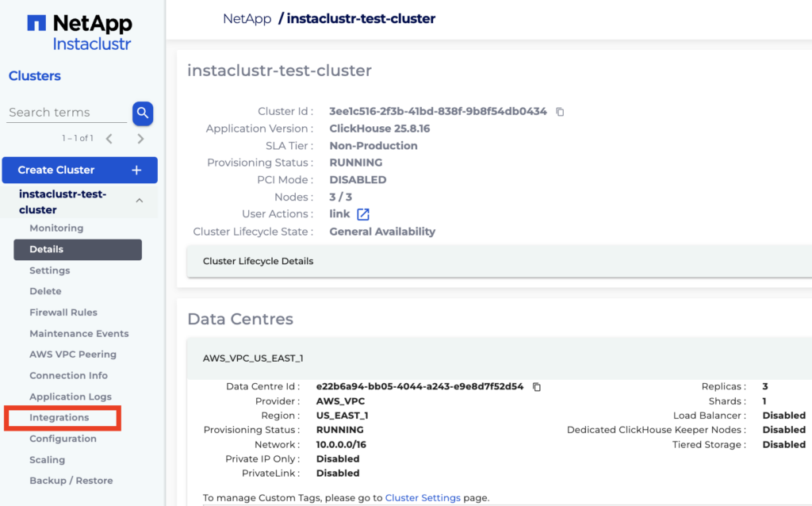Screen dimensions: 812x506
Task: Open Firewall Rules page
Action: click(x=63, y=312)
